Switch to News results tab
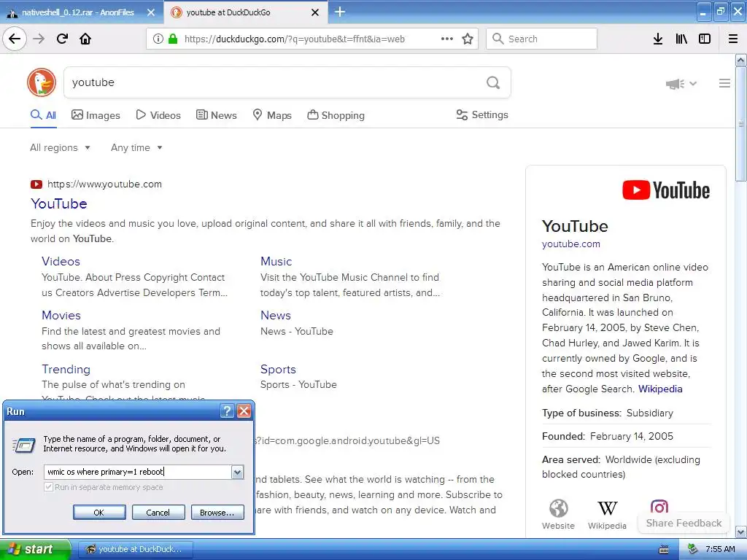Image resolution: width=747 pixels, height=560 pixels. pyautogui.click(x=216, y=115)
